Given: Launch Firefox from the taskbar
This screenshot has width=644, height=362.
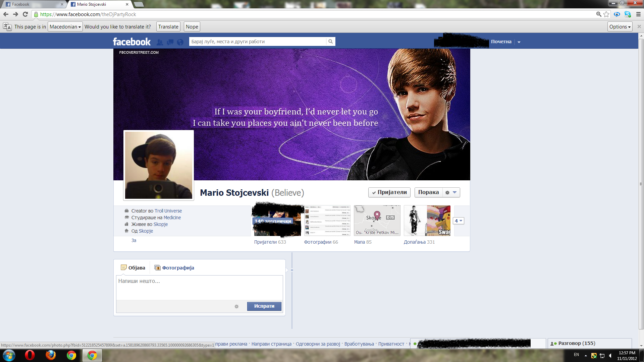Looking at the screenshot, I should [51, 355].
